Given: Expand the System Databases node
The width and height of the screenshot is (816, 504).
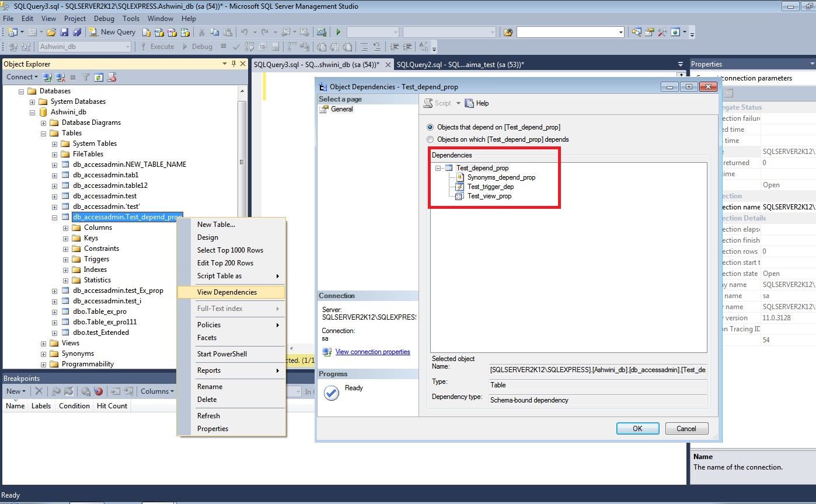Looking at the screenshot, I should click(33, 101).
